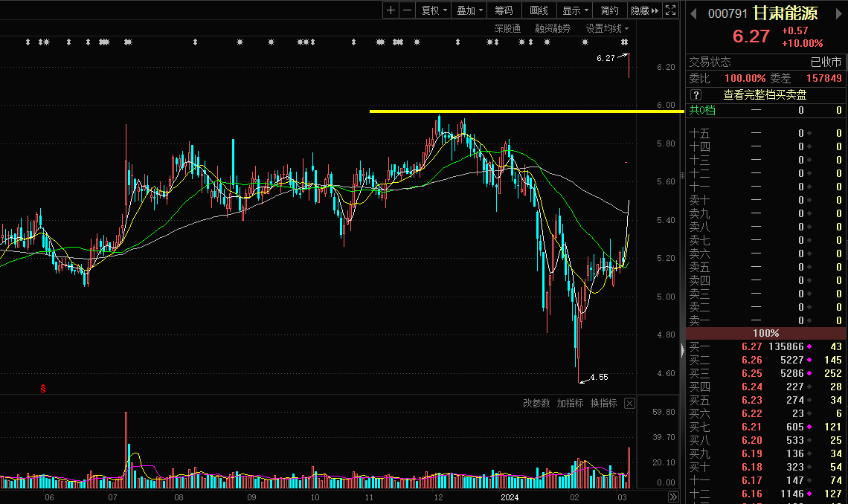Click 改参数 to change indicator parameters
Image resolution: width=848 pixels, height=504 pixels.
537,402
